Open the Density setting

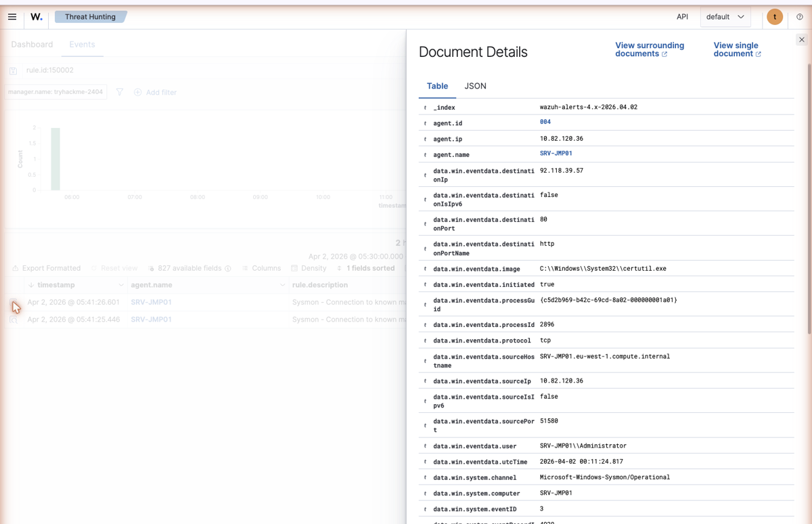tap(309, 268)
